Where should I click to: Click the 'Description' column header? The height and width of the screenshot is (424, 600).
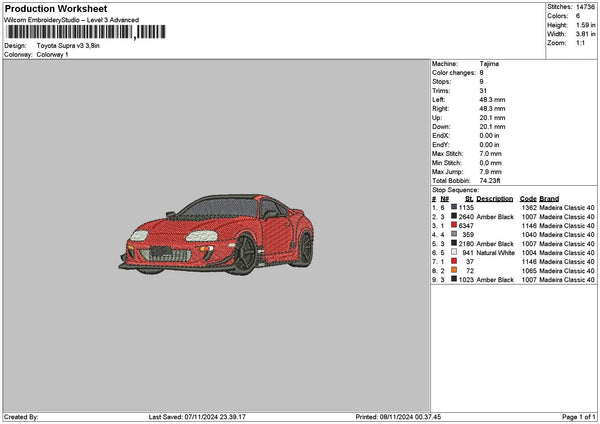495,199
